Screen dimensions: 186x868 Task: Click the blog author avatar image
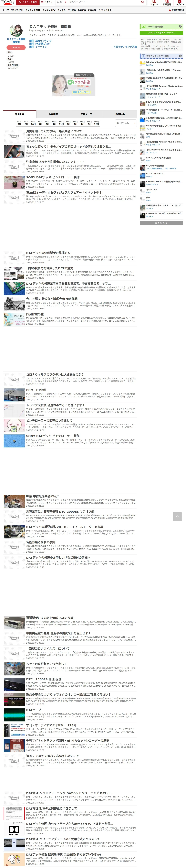[16, 31]
